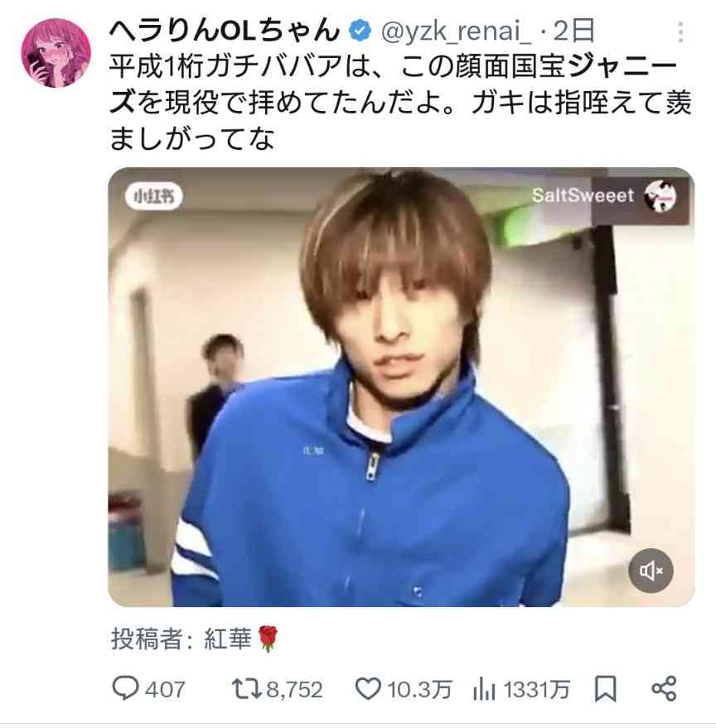Open ヘラりんOLちゃん profile avatar
Image resolution: width=716 pixels, height=728 pixels.
56,52
